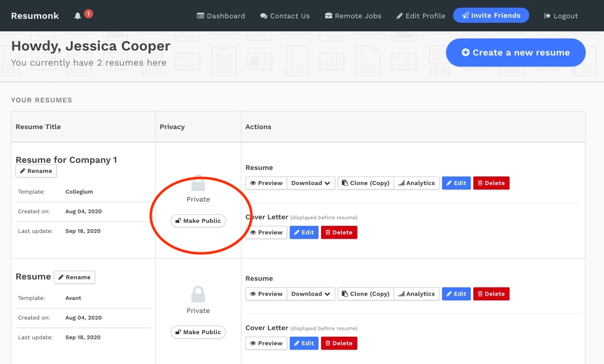Click the Invite Friends button
This screenshot has height=364, width=604.
click(x=491, y=16)
